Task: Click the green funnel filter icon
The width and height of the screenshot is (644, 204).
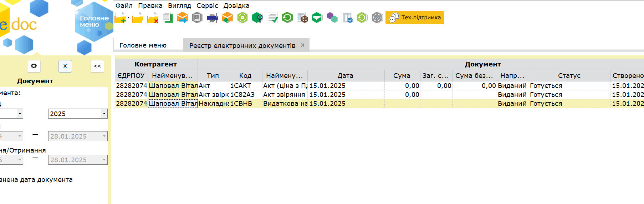Action: (x=317, y=18)
